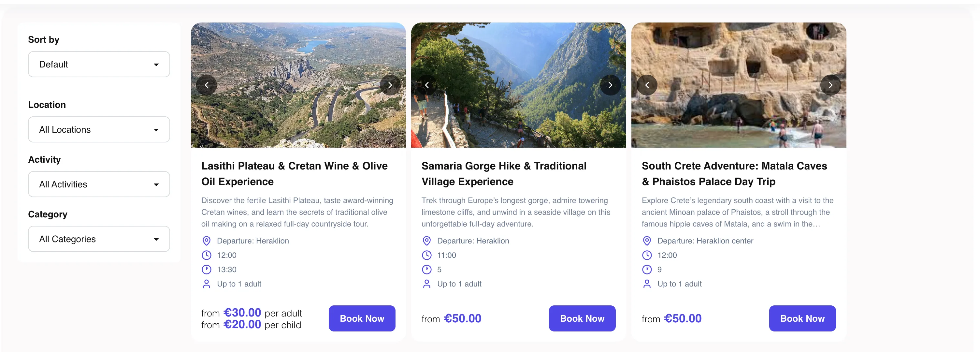This screenshot has width=980, height=352.
Task: Book the Lasithi Plateau wine tour
Action: pos(362,318)
